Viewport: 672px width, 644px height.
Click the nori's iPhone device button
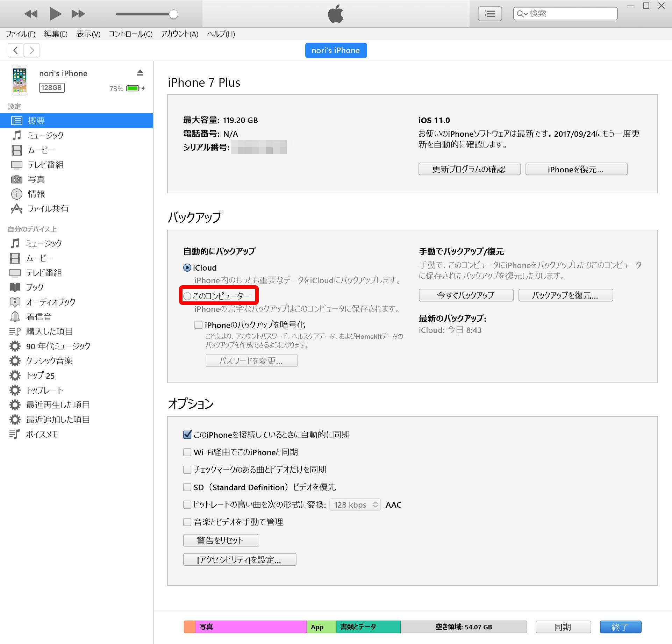pos(336,50)
